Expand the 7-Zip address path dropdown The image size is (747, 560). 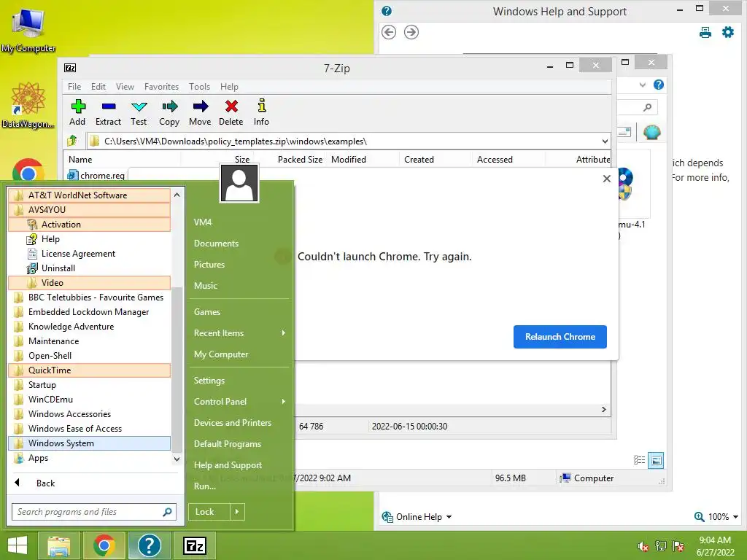click(x=605, y=141)
